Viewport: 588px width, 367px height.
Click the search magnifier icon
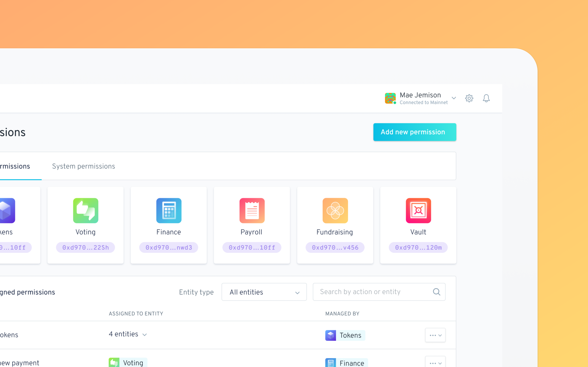(x=436, y=292)
